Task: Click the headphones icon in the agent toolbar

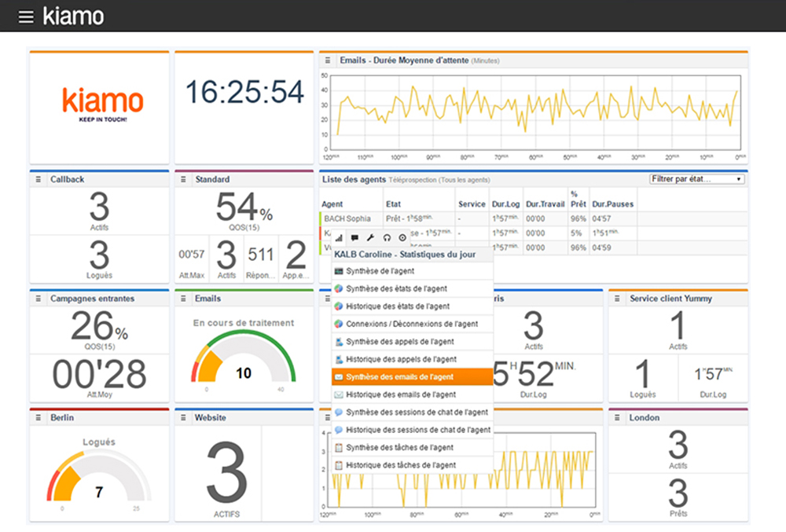Action: (387, 238)
